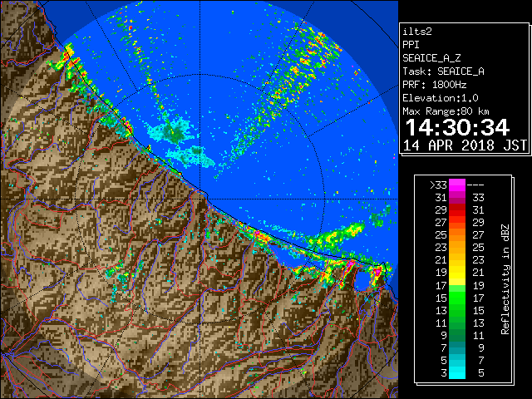Viewport: 532px width, 399px height.
Task: Click the 'Reflectivity in dBZ' legend title
Action: pos(505,279)
